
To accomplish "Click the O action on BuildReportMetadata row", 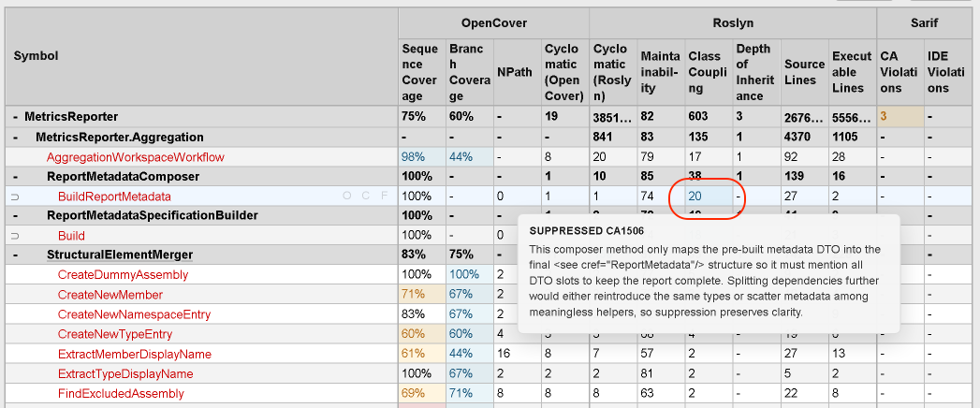I will (347, 197).
